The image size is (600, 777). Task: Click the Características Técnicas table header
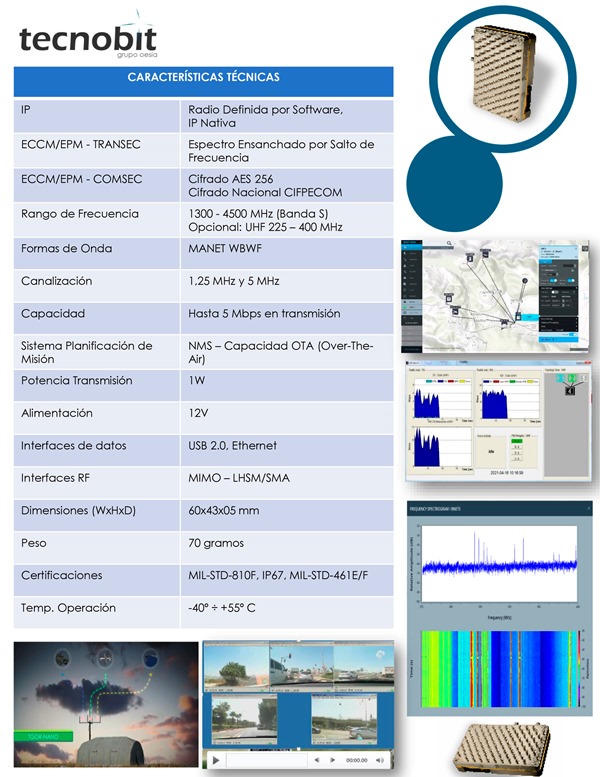204,79
